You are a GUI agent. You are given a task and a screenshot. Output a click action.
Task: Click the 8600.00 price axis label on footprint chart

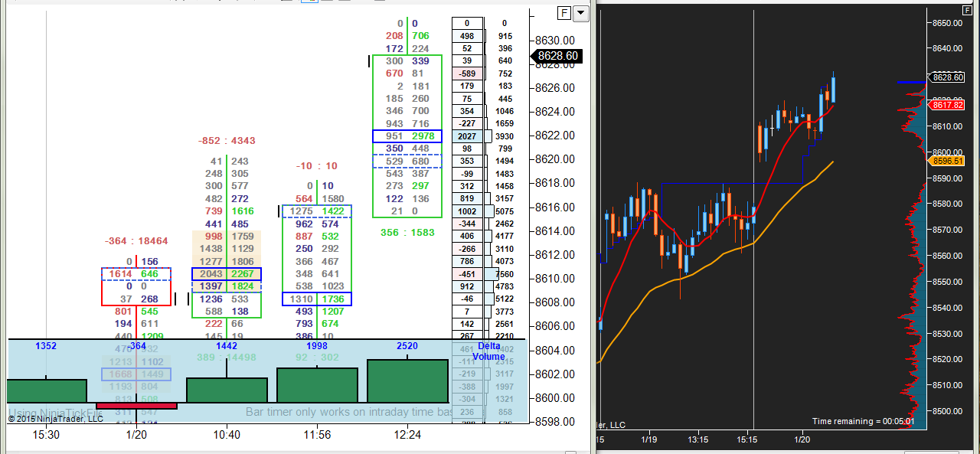(555, 398)
